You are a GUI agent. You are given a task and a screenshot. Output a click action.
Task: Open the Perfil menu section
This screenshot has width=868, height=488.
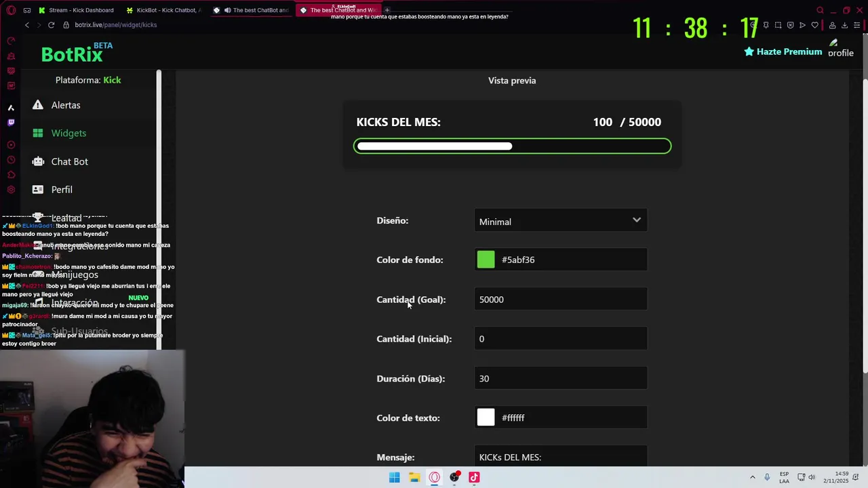pyautogui.click(x=62, y=190)
